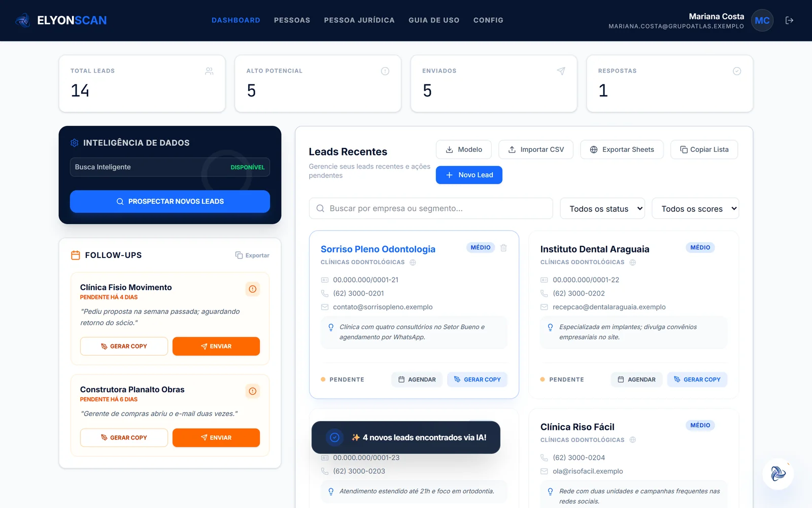
Task: Open the Todos os scores dropdown
Action: tap(695, 209)
